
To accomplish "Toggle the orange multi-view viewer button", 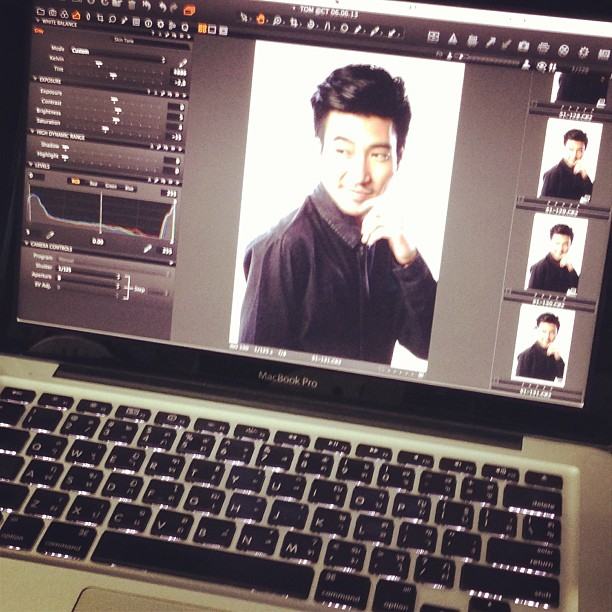I will pos(202,28).
